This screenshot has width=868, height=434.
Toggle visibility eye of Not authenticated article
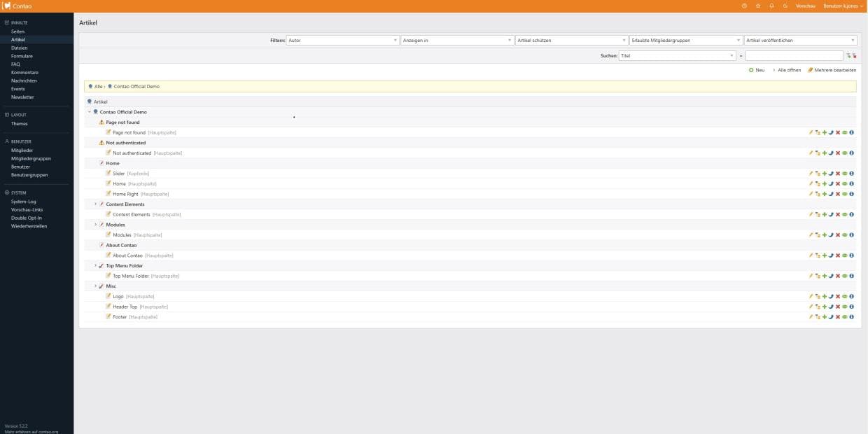click(x=845, y=153)
